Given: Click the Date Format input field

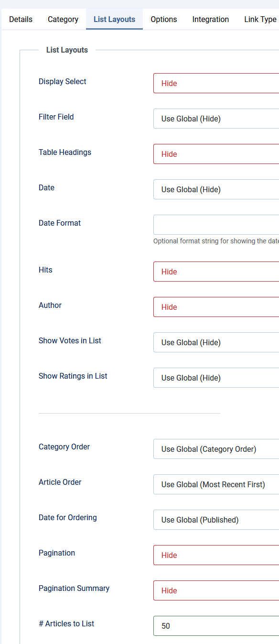Looking at the screenshot, I should pyautogui.click(x=215, y=225).
